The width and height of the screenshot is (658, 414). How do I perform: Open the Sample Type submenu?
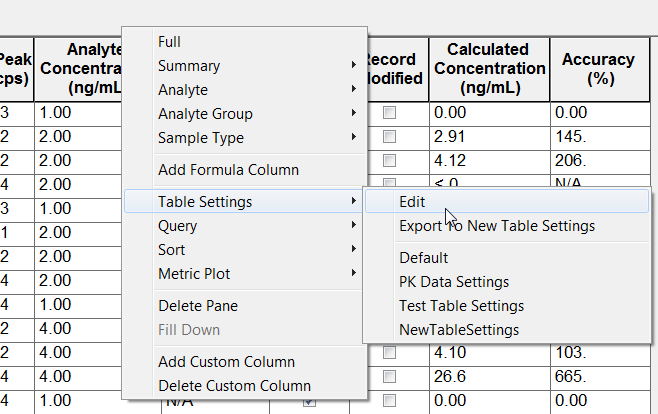pos(200,138)
